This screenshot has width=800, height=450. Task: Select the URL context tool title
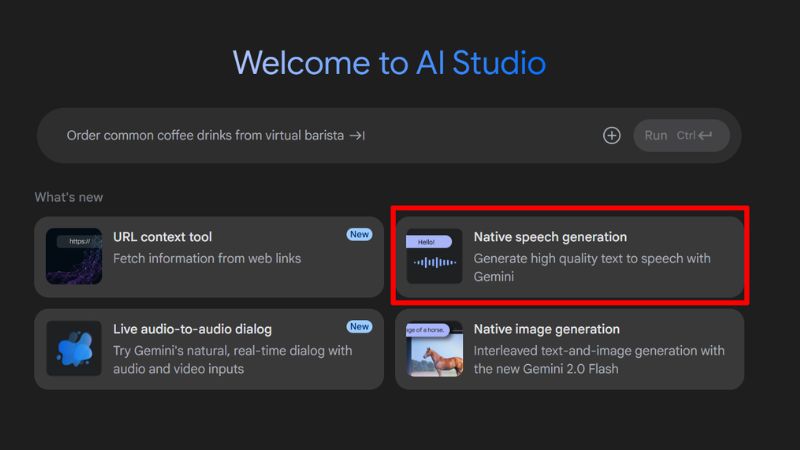[162, 237]
